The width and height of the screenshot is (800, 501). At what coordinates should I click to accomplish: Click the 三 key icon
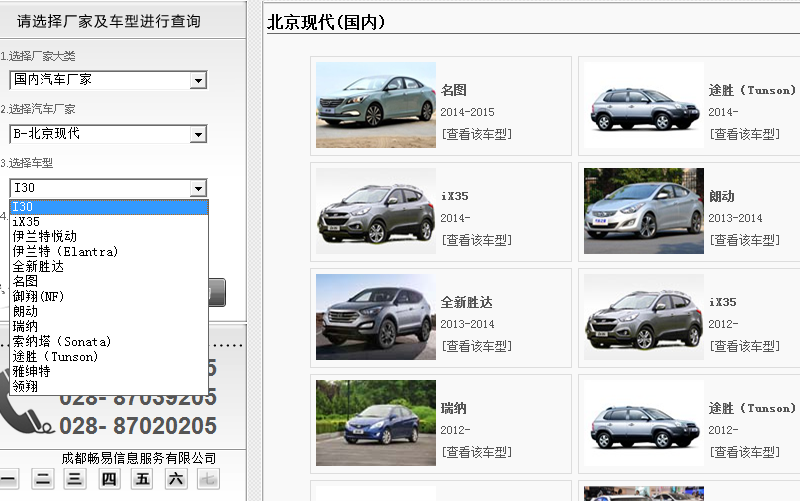point(75,479)
